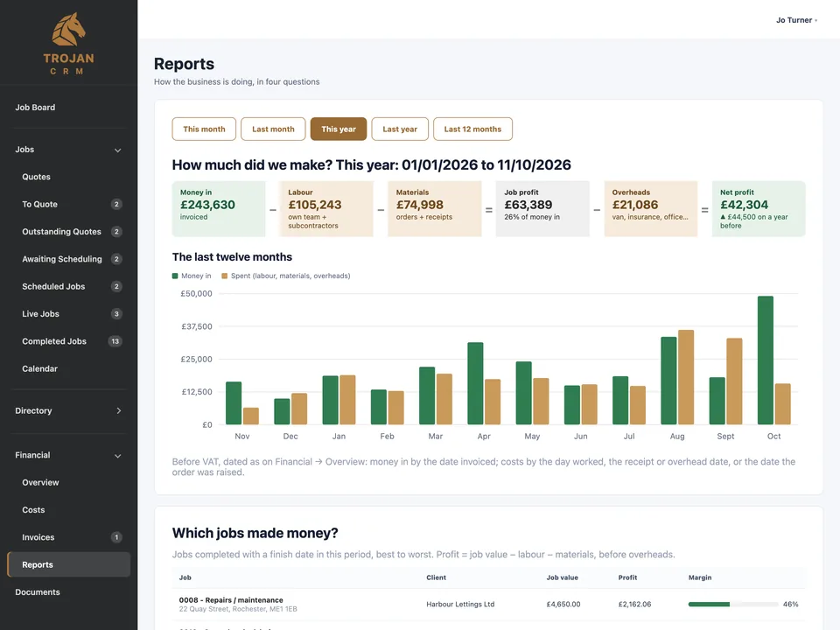Click the October Money in bar

click(x=766, y=360)
